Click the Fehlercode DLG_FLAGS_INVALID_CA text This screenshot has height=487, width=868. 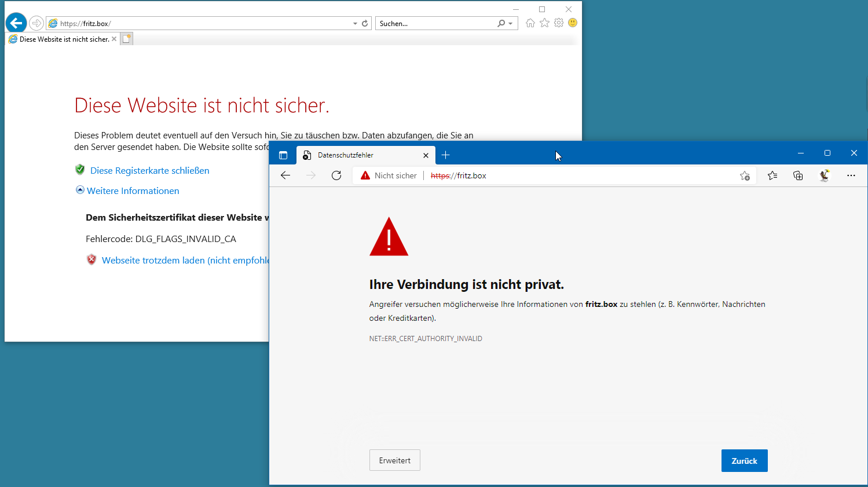coord(161,239)
